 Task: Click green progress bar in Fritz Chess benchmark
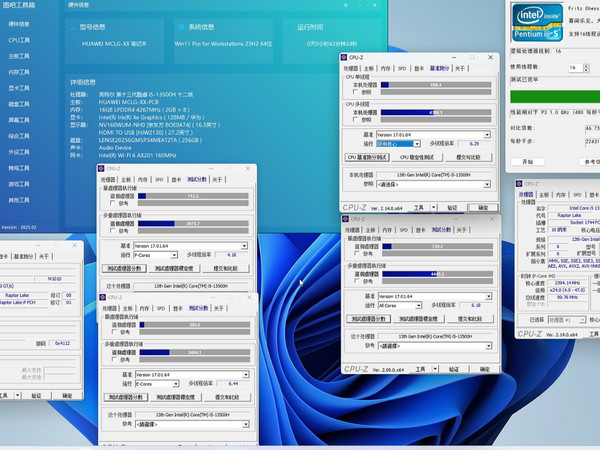(x=555, y=96)
